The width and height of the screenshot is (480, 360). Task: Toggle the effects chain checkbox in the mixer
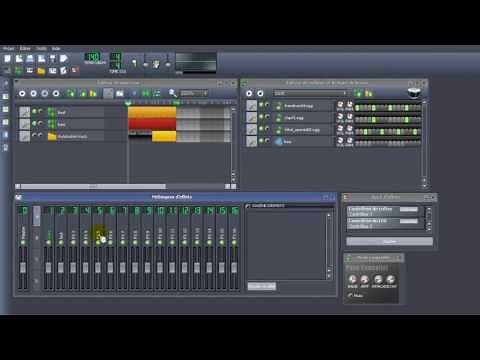point(248,206)
